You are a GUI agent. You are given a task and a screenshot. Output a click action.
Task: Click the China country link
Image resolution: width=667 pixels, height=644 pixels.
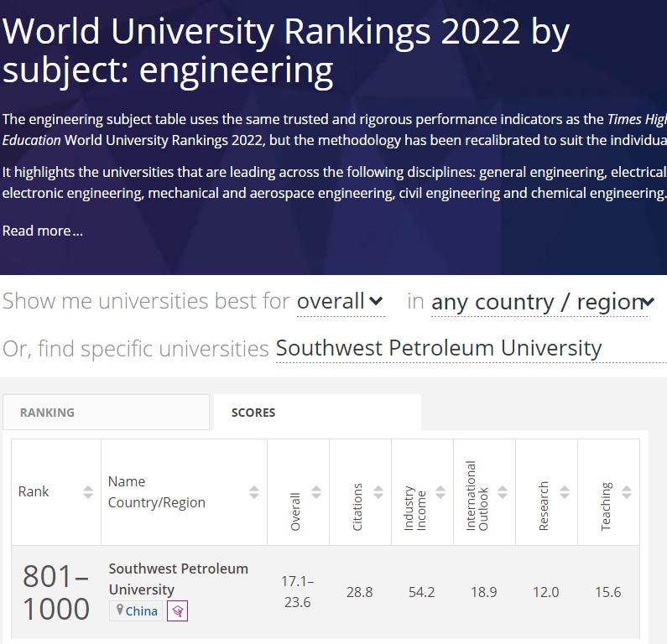click(141, 610)
